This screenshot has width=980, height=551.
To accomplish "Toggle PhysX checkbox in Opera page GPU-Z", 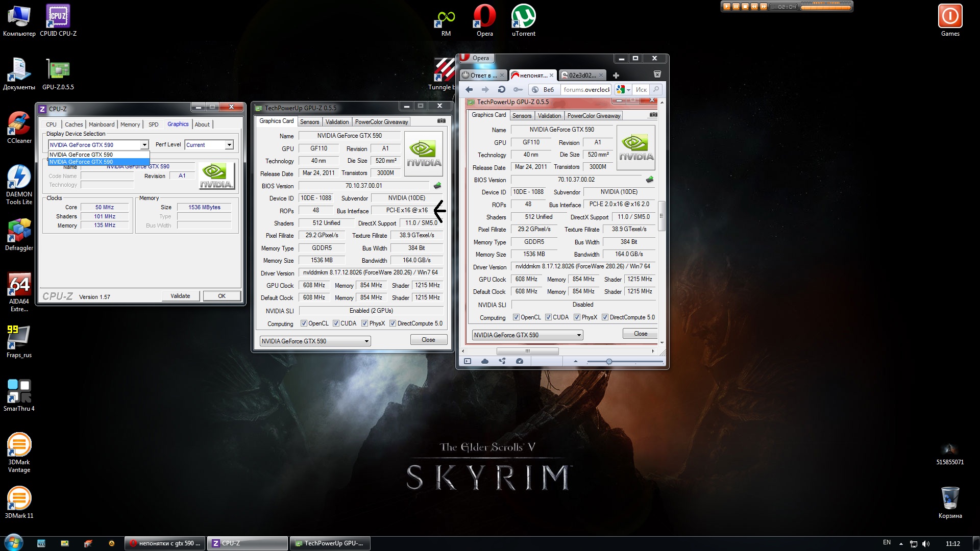I will tap(577, 317).
